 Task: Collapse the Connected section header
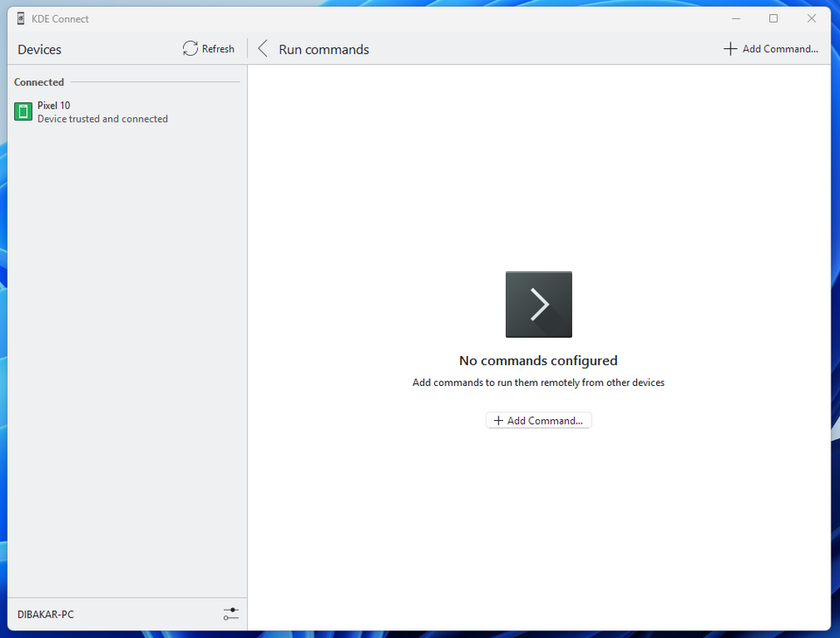pyautogui.click(x=38, y=81)
